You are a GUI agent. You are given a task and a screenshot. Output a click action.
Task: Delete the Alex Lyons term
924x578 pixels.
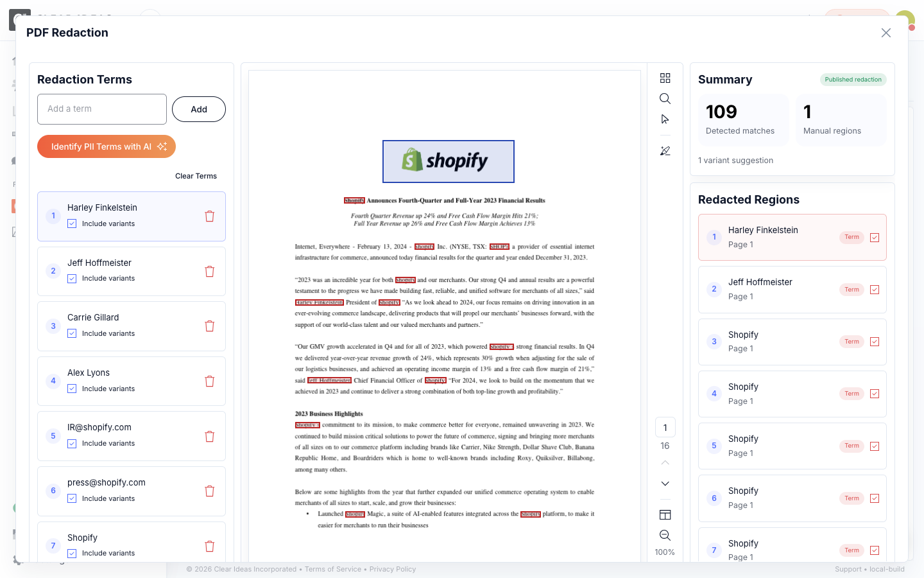209,381
